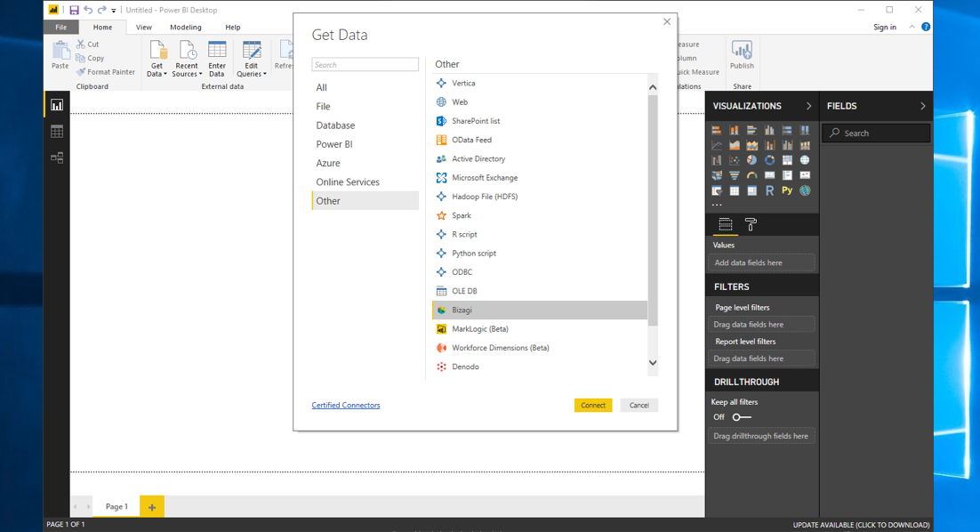Select the Card visualization

(769, 175)
